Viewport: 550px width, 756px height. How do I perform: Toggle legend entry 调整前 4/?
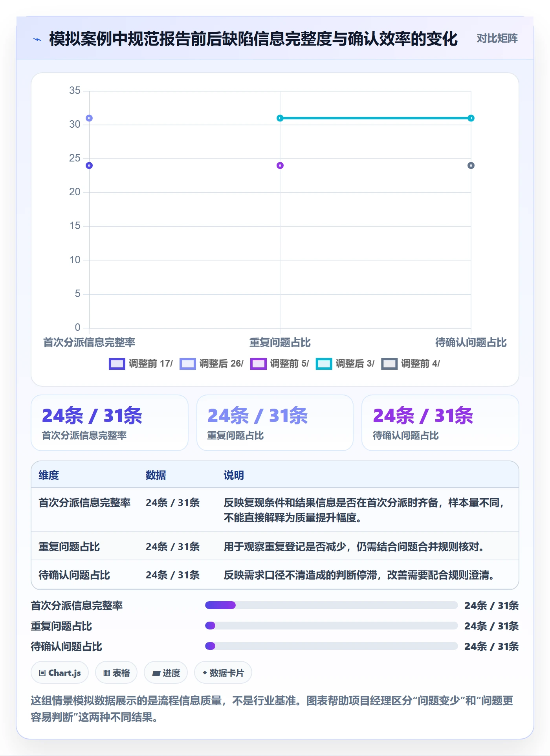pos(411,364)
